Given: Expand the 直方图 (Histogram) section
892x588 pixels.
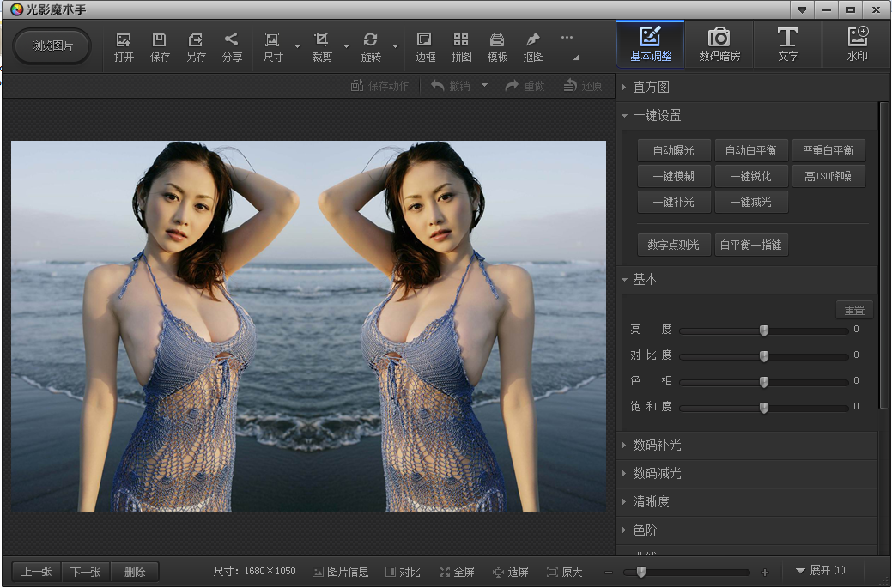Looking at the screenshot, I should [x=651, y=87].
